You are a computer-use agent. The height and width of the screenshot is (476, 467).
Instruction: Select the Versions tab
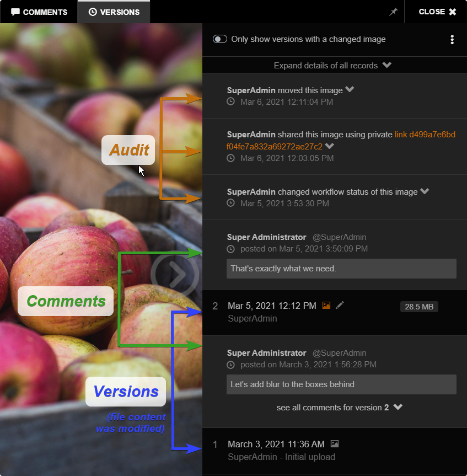pyautogui.click(x=114, y=12)
